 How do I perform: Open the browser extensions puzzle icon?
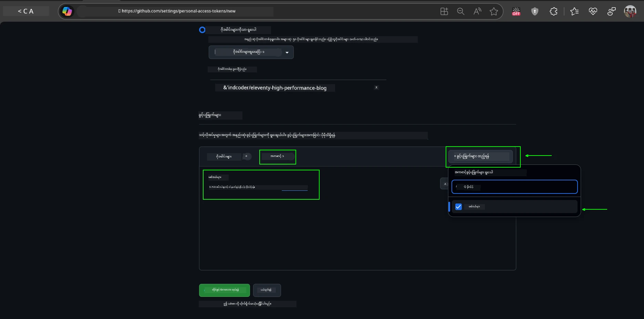click(x=553, y=11)
